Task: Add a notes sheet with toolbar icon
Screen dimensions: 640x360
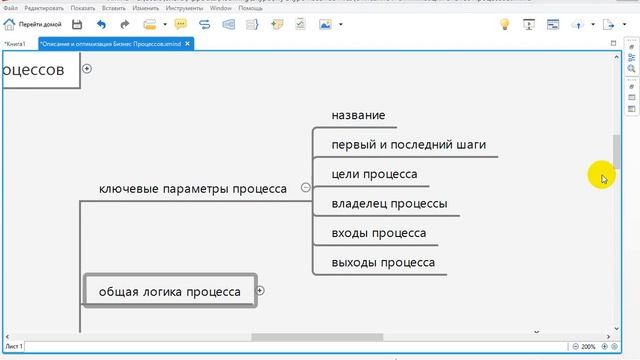Action: pyautogui.click(x=300, y=24)
